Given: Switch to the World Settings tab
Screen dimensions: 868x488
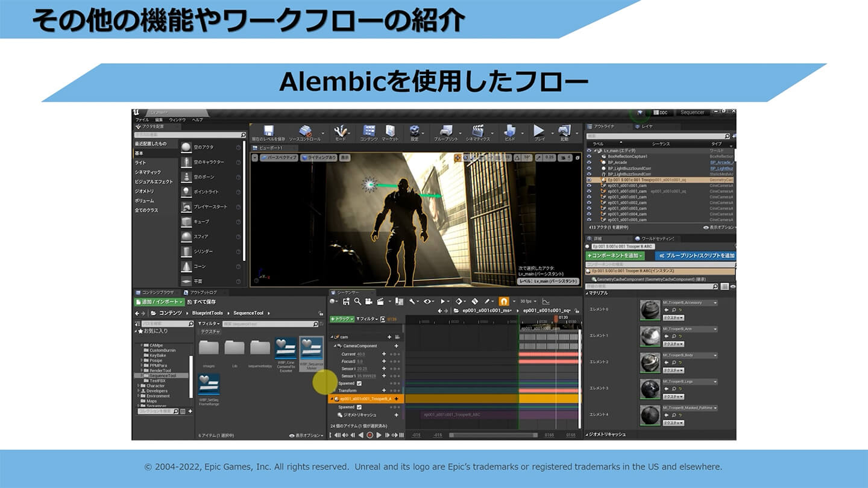Looking at the screenshot, I should [658, 239].
